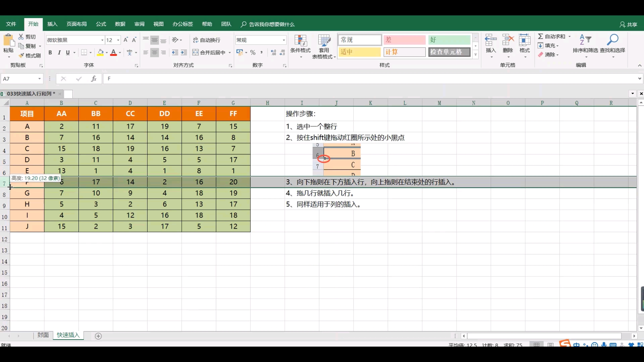Image resolution: width=644 pixels, height=362 pixels.
Task: Click the 开始 ribbon tab
Action: (x=33, y=24)
